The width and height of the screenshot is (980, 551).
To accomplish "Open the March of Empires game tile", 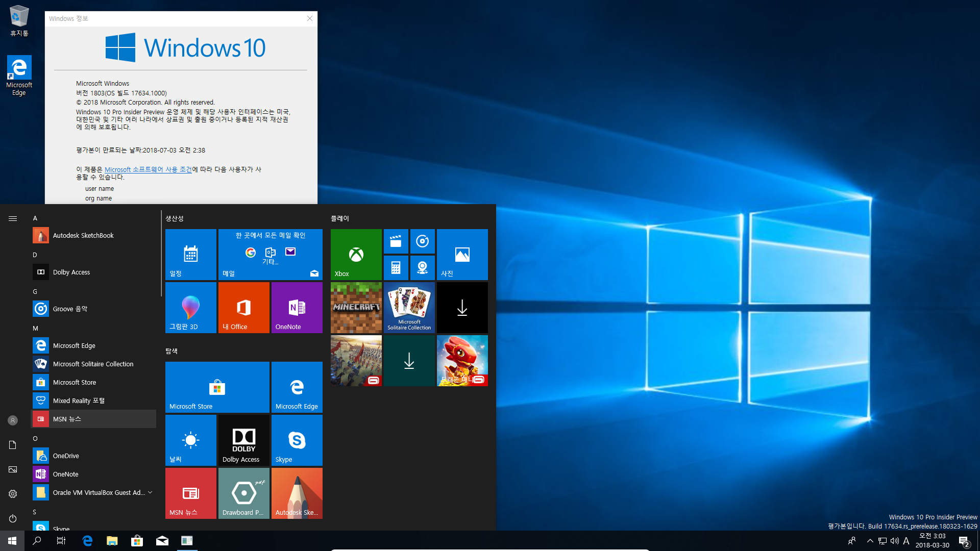I will click(356, 361).
